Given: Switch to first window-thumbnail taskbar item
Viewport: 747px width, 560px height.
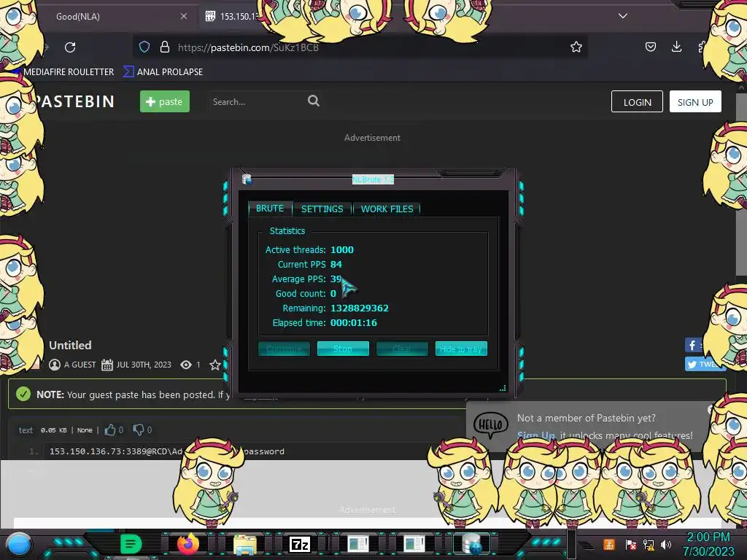Looking at the screenshot, I should (x=357, y=544).
